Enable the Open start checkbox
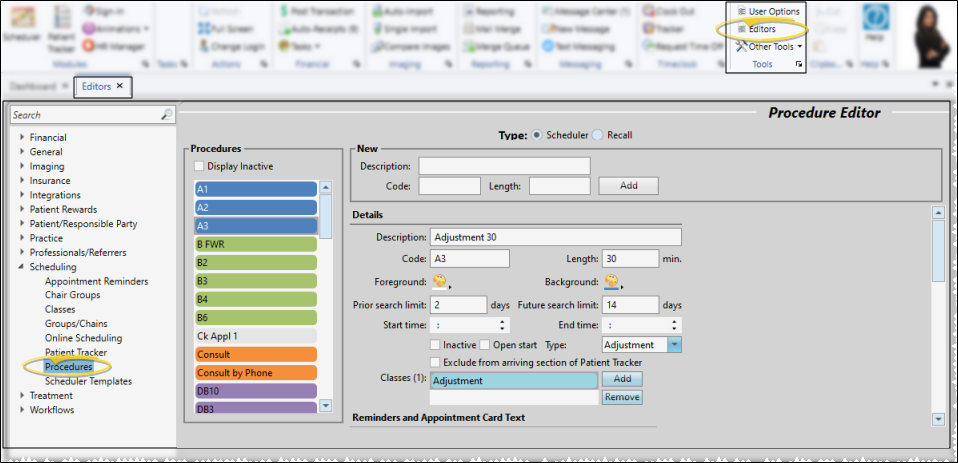 [485, 345]
